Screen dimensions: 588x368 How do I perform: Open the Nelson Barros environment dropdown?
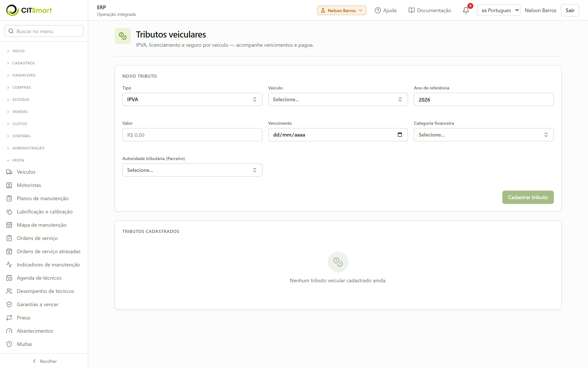pos(341,10)
